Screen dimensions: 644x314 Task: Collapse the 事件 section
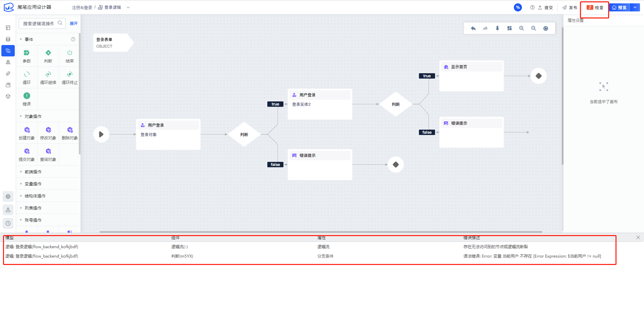tap(21, 39)
